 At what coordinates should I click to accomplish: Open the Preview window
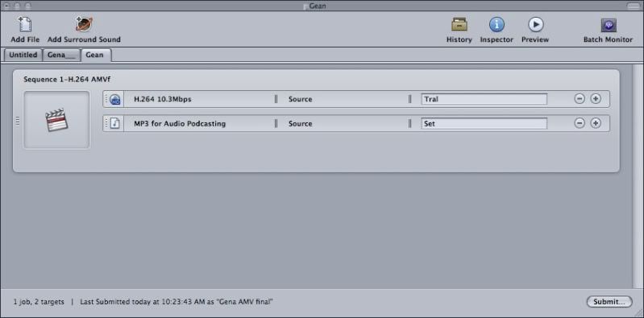(535, 25)
